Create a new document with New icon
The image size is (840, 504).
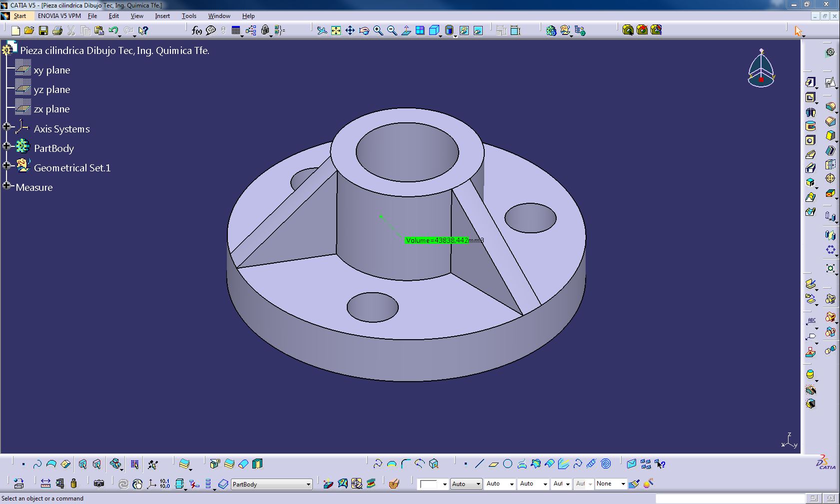[x=15, y=30]
